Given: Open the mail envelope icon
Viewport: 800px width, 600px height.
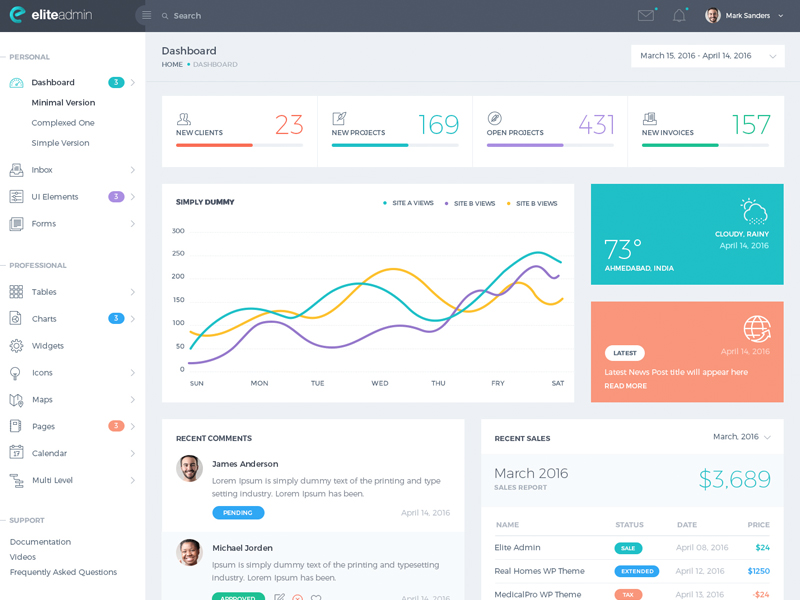Looking at the screenshot, I should click(x=646, y=15).
